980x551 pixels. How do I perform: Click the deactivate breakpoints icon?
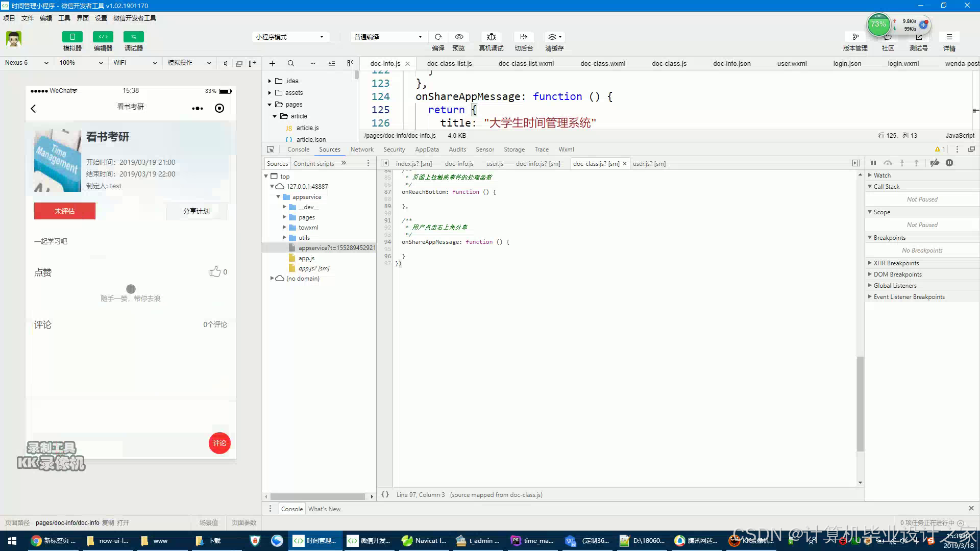click(x=935, y=163)
